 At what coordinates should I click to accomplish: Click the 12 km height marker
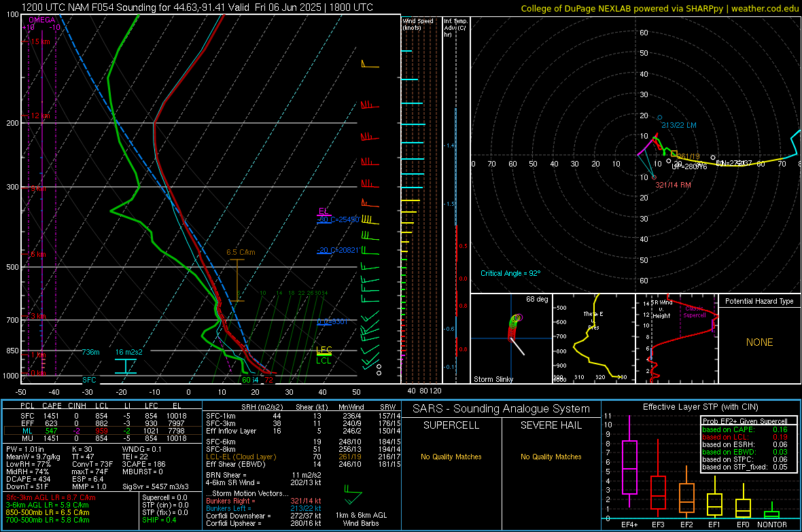pos(40,116)
